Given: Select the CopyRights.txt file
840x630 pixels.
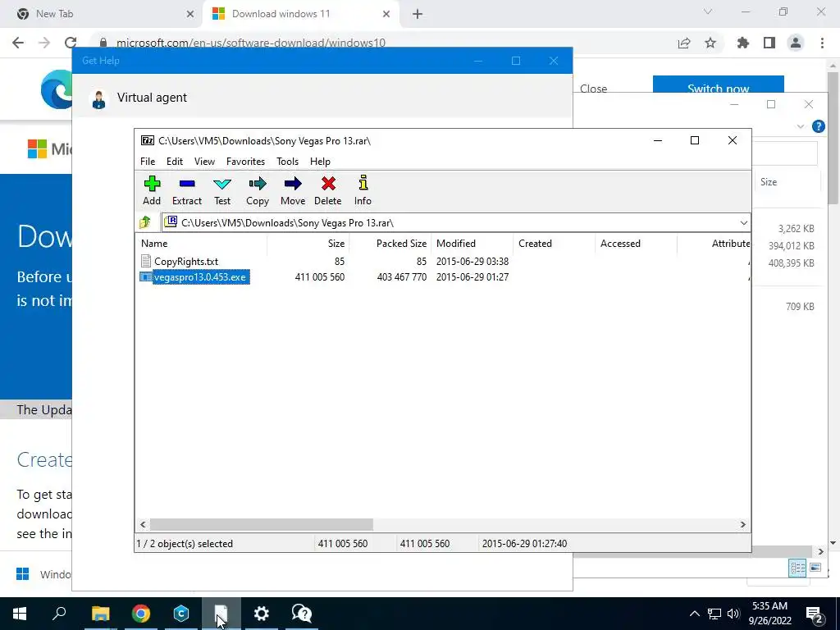Looking at the screenshot, I should click(186, 262).
